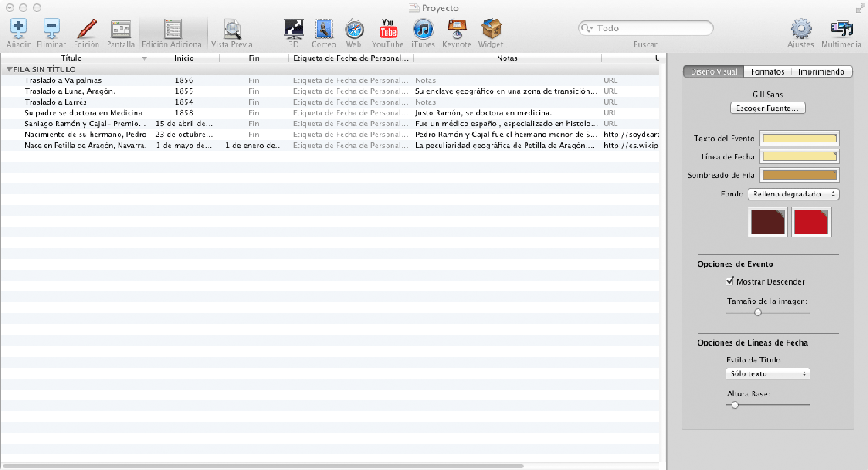
Task: Export to YouTube icon
Action: coord(387,29)
